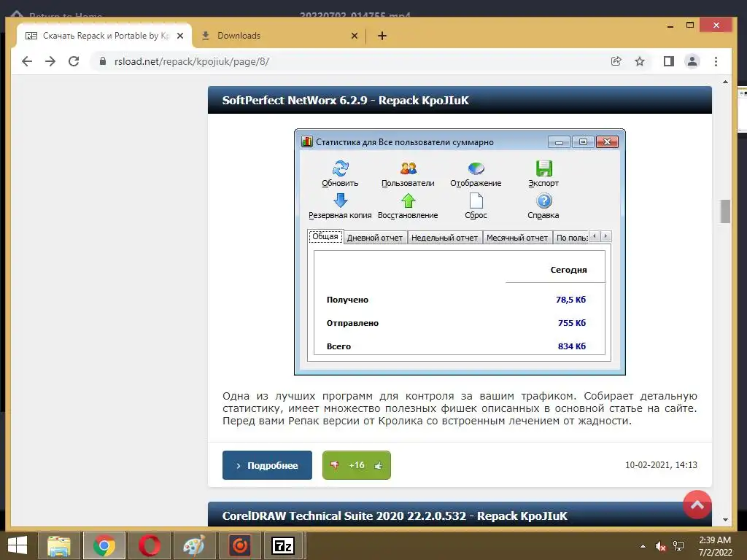
Task: Click the Пользователи users icon
Action: 409,168
